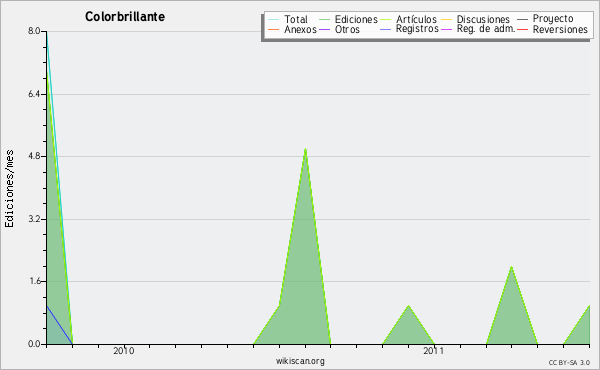
Task: Click the red Reversiones line swatch
Action: (522, 29)
